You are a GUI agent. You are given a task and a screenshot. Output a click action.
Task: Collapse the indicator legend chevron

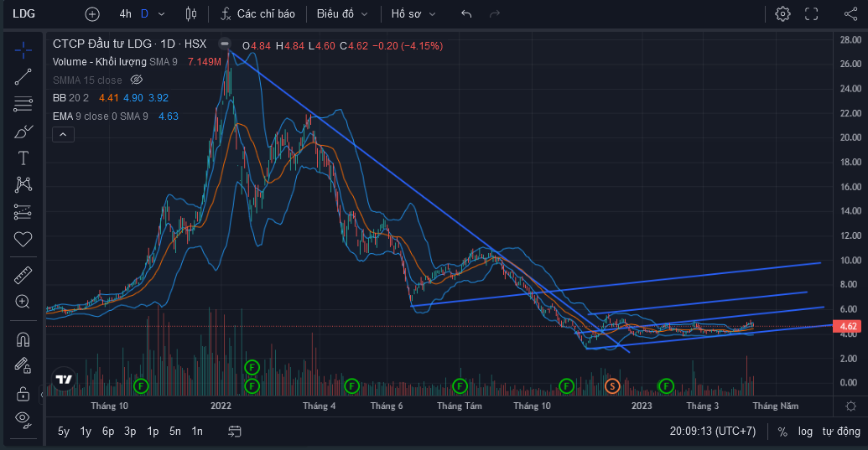click(63, 134)
